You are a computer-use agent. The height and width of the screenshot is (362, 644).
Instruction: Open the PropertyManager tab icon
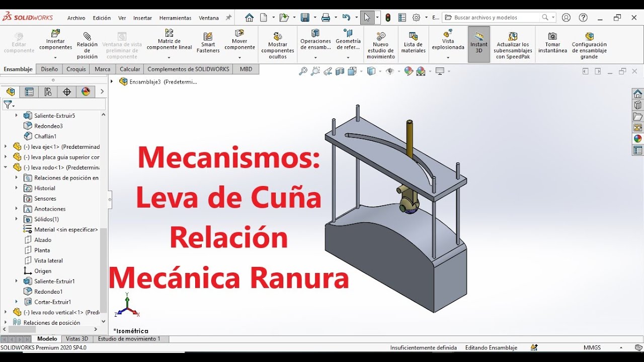pos(29,92)
